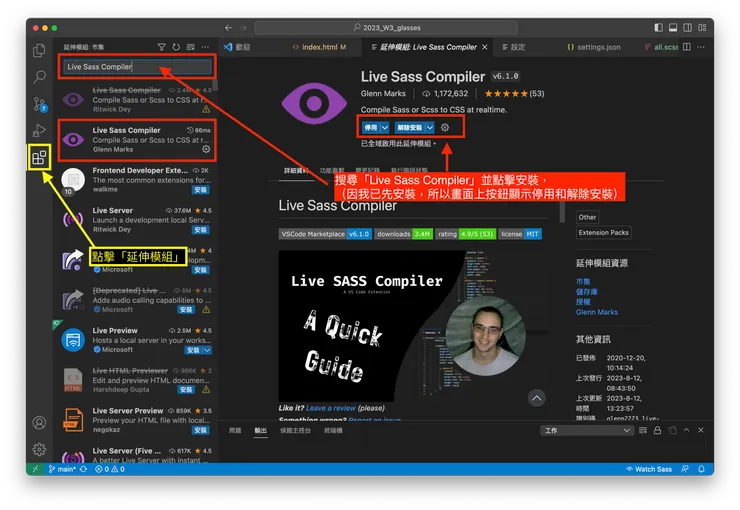Open the extensions panel more actions menu
The width and height of the screenshot is (740, 510).
tap(205, 47)
